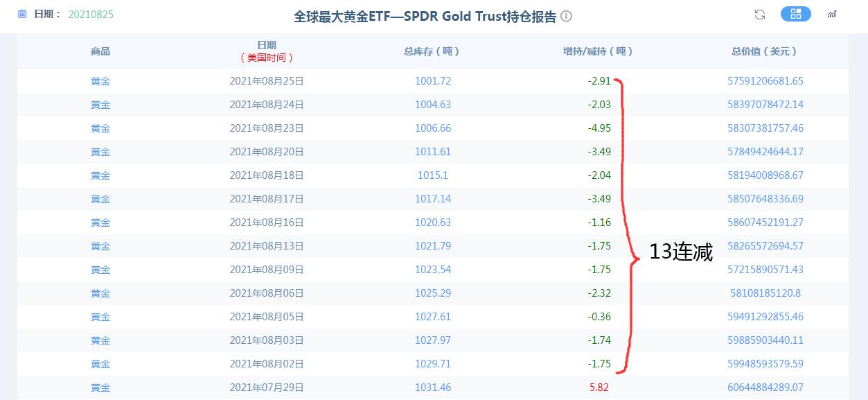868x400 pixels.
Task: Click the change value -2.32
Action: tap(599, 293)
